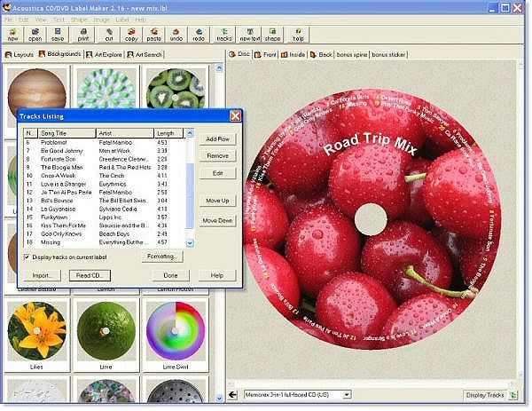Select the bonus sticker tab
532x411 pixels.
pos(388,54)
